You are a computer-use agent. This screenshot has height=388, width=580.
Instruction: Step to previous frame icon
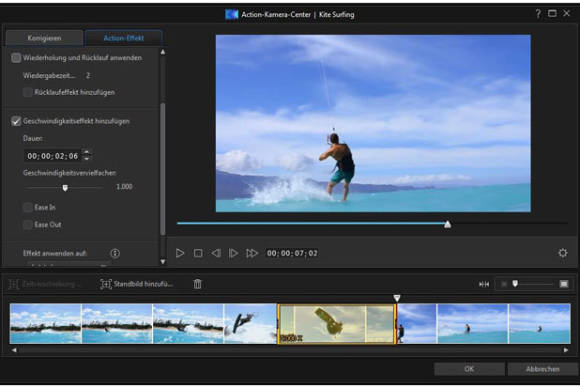click(216, 253)
